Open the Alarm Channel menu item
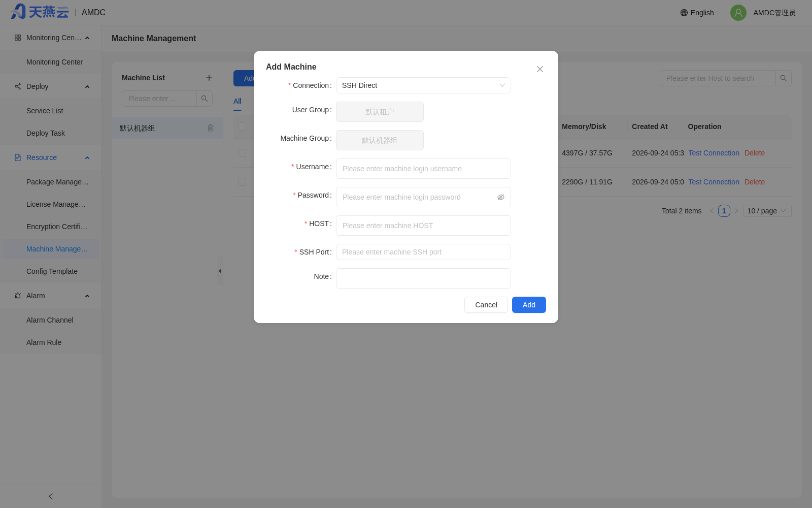 tap(51, 320)
